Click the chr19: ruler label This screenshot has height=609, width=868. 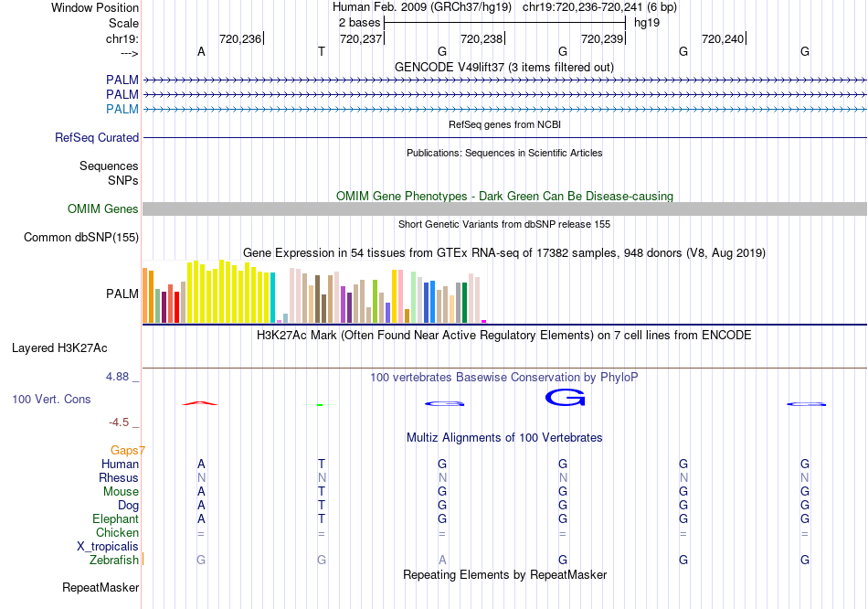(122, 38)
